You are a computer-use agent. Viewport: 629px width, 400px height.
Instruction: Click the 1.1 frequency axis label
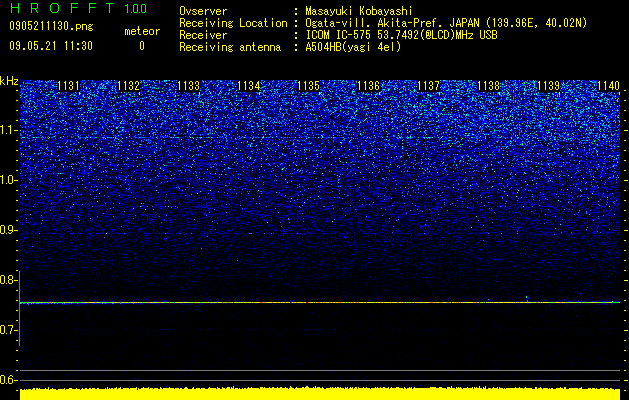pos(9,130)
